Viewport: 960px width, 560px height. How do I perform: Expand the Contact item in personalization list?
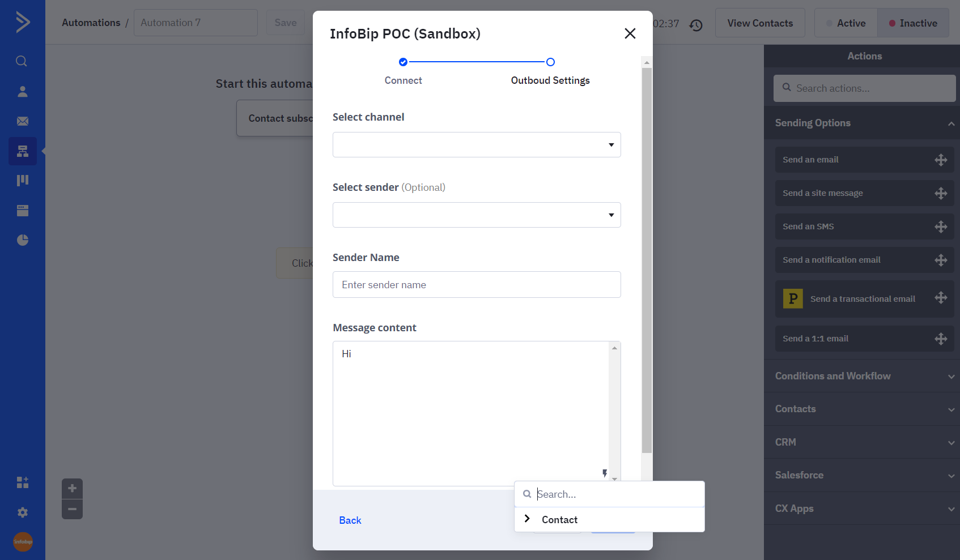[x=528, y=519]
